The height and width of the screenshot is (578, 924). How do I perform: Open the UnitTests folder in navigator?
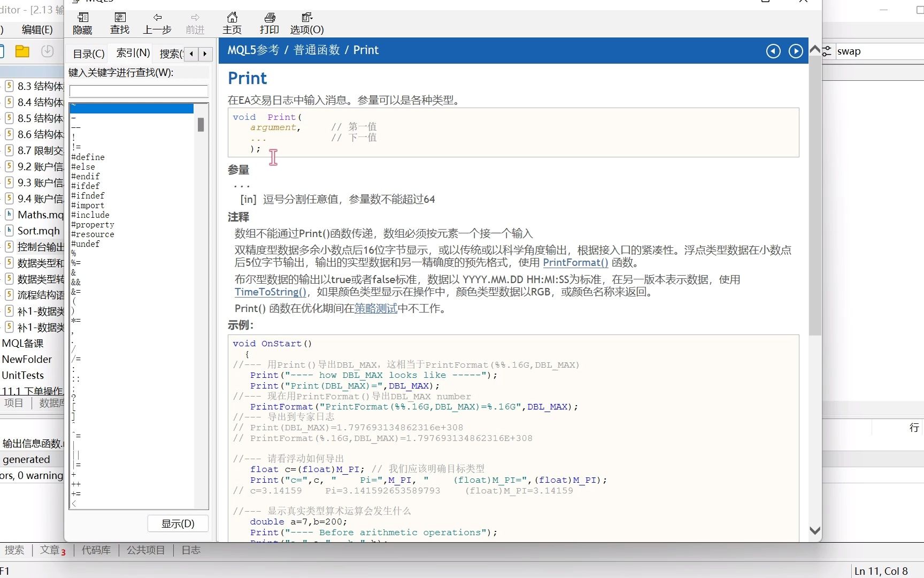22,375
